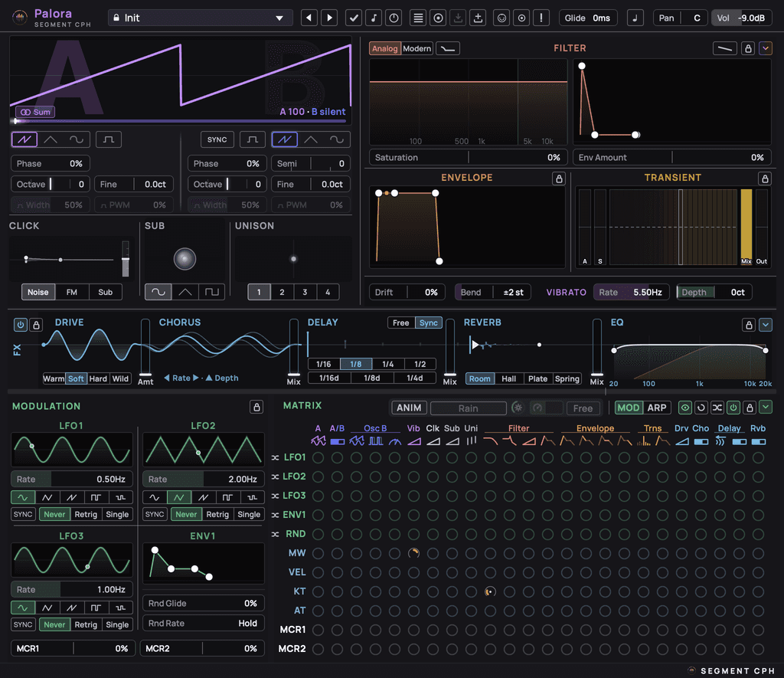Select the 1/4 delay time
Screen dimensions: 784x678
(387, 364)
